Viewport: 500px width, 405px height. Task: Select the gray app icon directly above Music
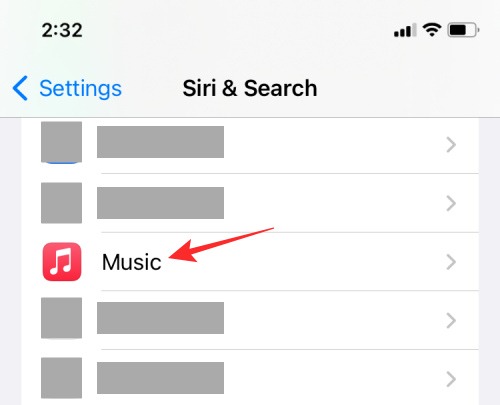point(61,203)
